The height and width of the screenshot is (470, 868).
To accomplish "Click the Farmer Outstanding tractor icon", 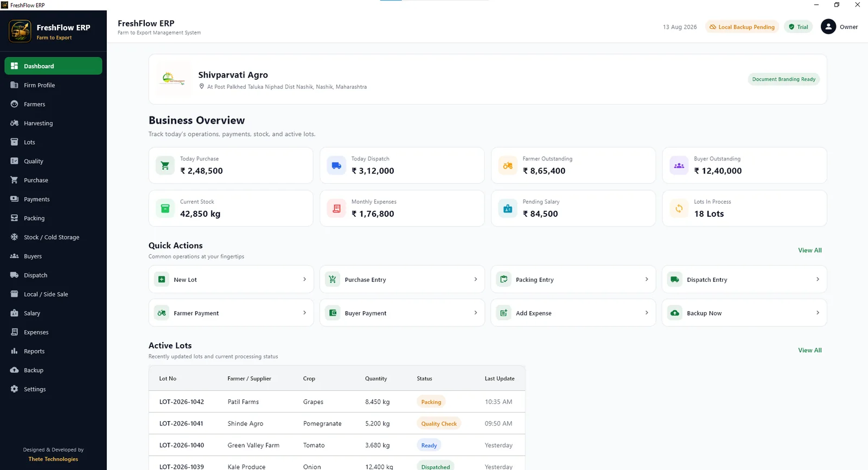I will tap(508, 165).
